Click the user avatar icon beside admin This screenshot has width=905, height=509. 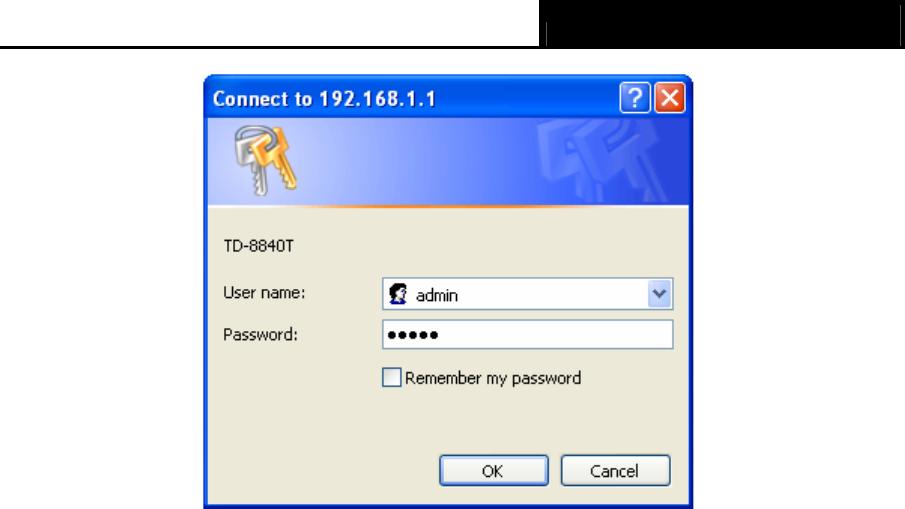click(x=398, y=294)
